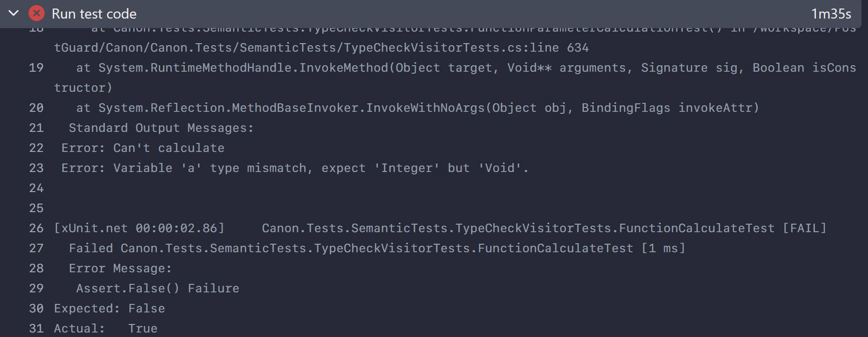
Task: Click line number 28 Error Message
Action: 36,268
